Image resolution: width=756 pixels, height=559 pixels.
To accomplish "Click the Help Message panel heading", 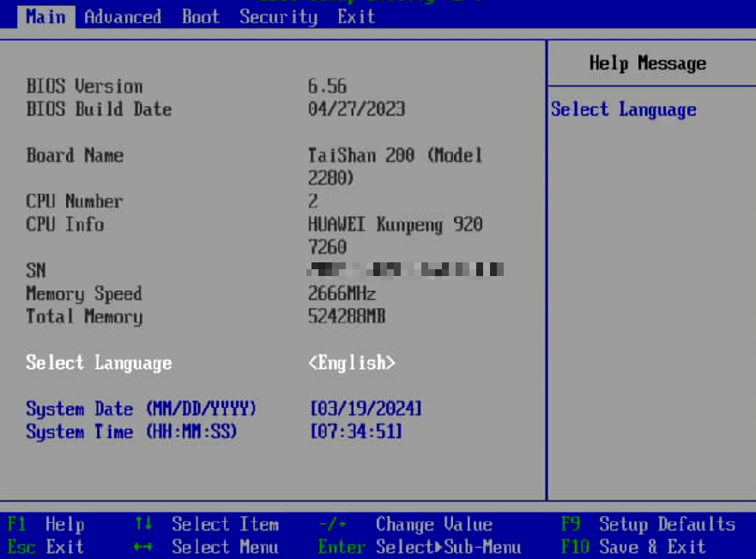I will (x=648, y=63).
